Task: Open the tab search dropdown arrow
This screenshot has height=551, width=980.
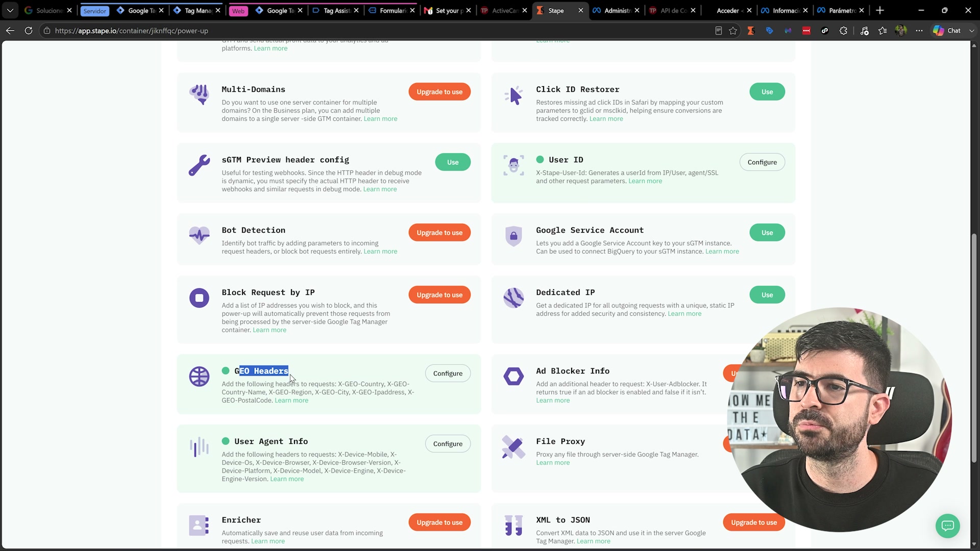Action: tap(10, 10)
